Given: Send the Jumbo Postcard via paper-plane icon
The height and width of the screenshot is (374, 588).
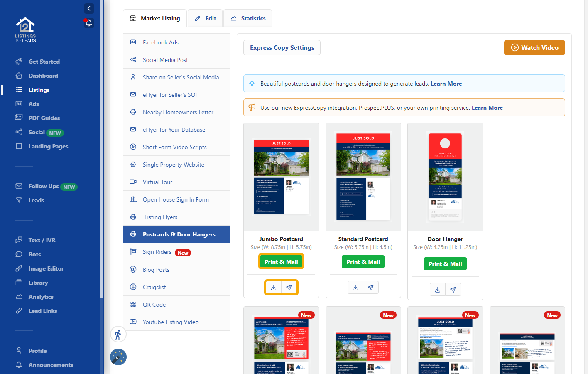Looking at the screenshot, I should (x=289, y=288).
